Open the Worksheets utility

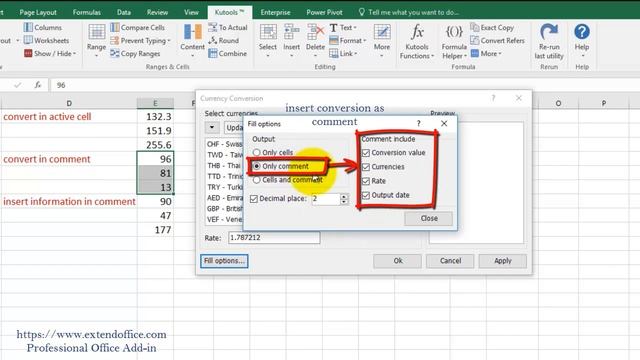pyautogui.click(x=46, y=40)
